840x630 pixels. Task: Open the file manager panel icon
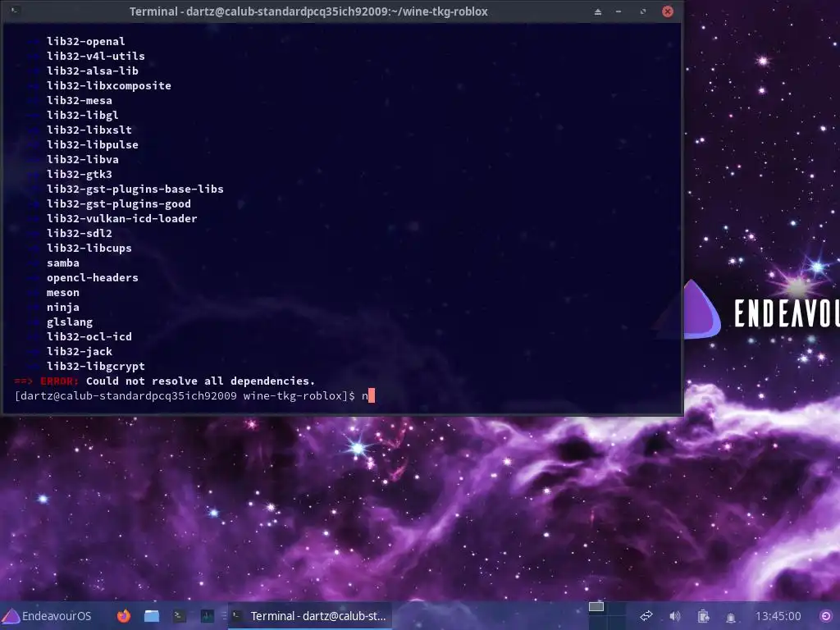152,616
